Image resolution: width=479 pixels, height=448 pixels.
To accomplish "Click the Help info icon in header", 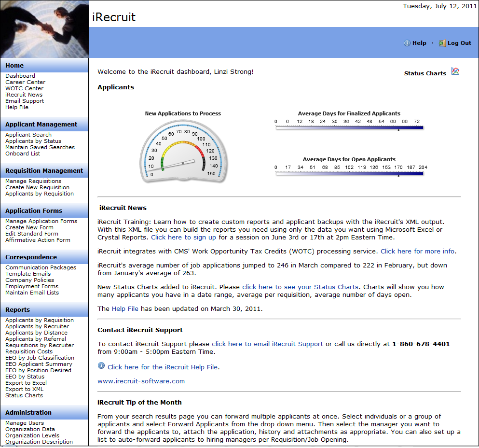I will (x=407, y=43).
